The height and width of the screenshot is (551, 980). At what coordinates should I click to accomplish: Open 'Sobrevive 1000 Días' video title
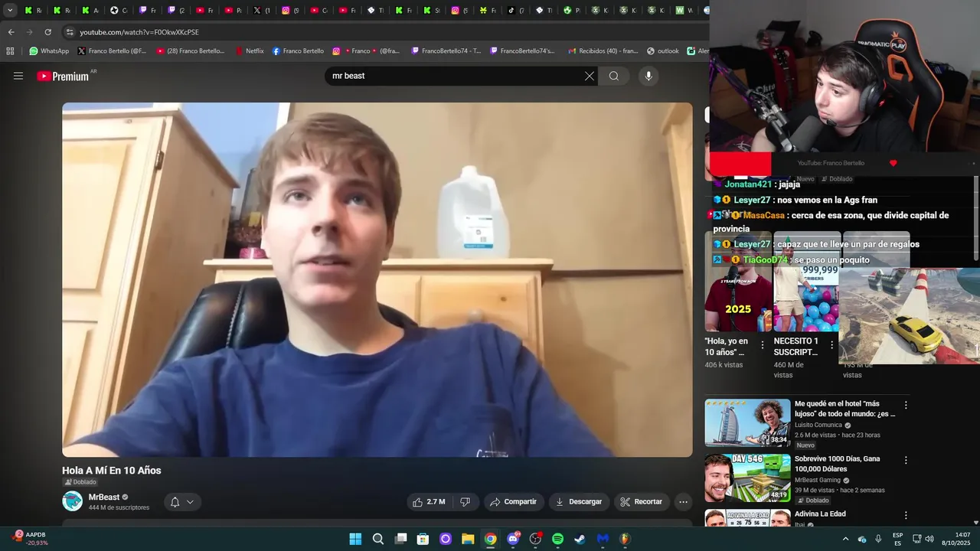pyautogui.click(x=837, y=463)
